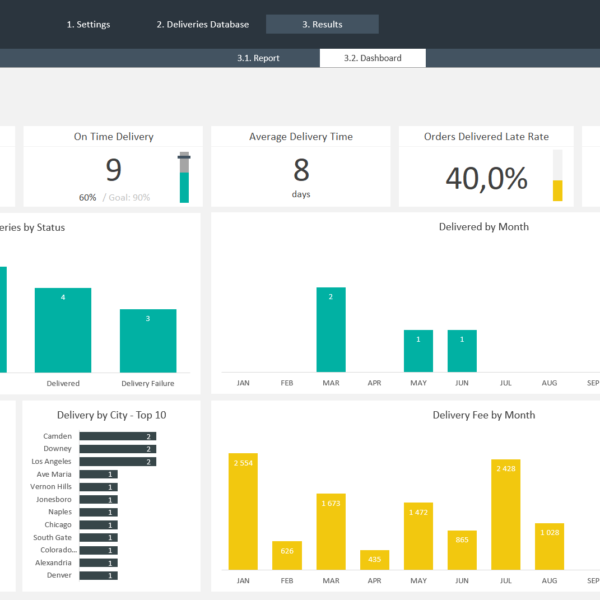The height and width of the screenshot is (600, 600).
Task: Click the MAY bar in Delivered by Month
Action: point(418,351)
